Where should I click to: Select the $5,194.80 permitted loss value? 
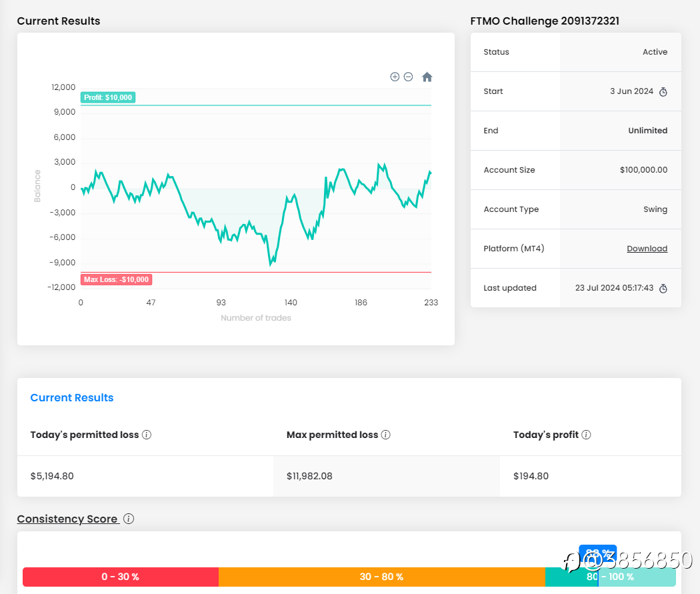click(x=52, y=476)
